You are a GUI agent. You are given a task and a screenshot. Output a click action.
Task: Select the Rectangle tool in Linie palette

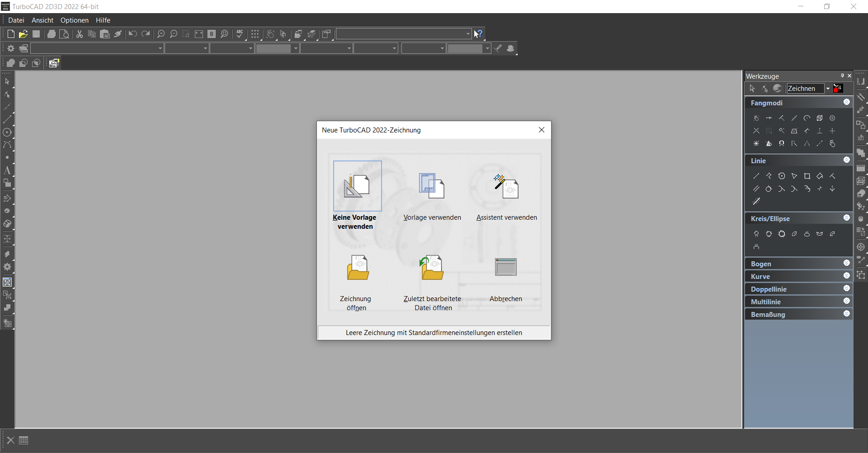click(x=807, y=176)
